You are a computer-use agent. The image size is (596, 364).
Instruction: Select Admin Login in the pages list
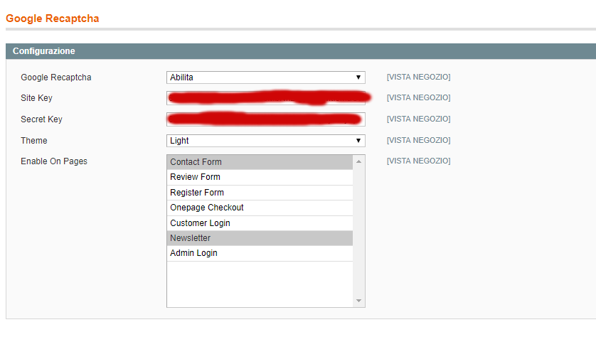click(x=260, y=253)
